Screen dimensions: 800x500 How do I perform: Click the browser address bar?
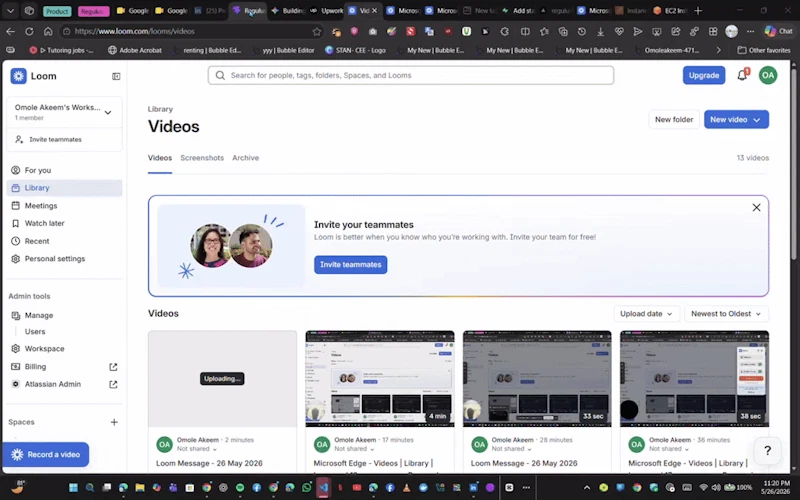pyautogui.click(x=191, y=31)
